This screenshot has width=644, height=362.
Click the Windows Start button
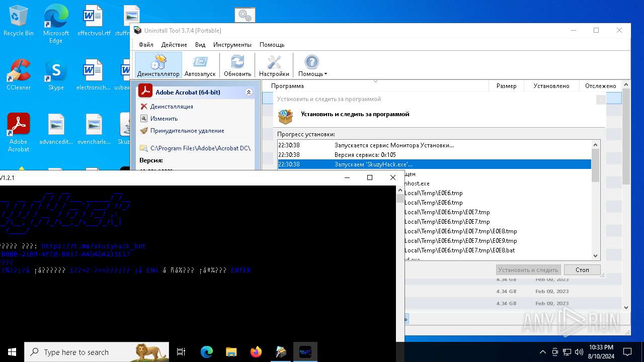pos(12,352)
